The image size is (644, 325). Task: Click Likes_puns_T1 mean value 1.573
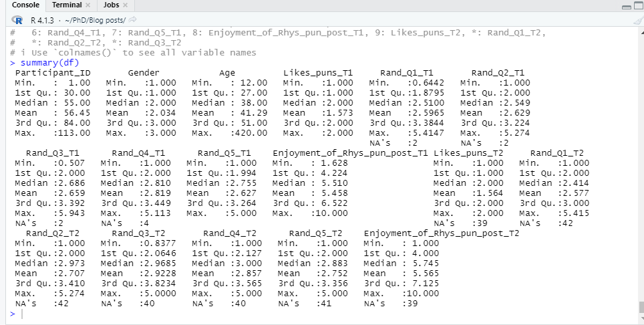pos(339,113)
